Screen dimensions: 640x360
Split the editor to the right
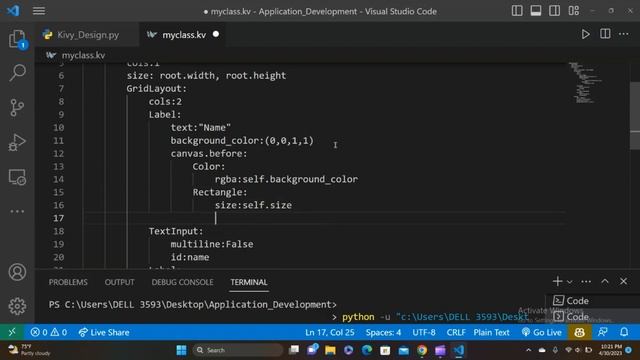pos(605,34)
